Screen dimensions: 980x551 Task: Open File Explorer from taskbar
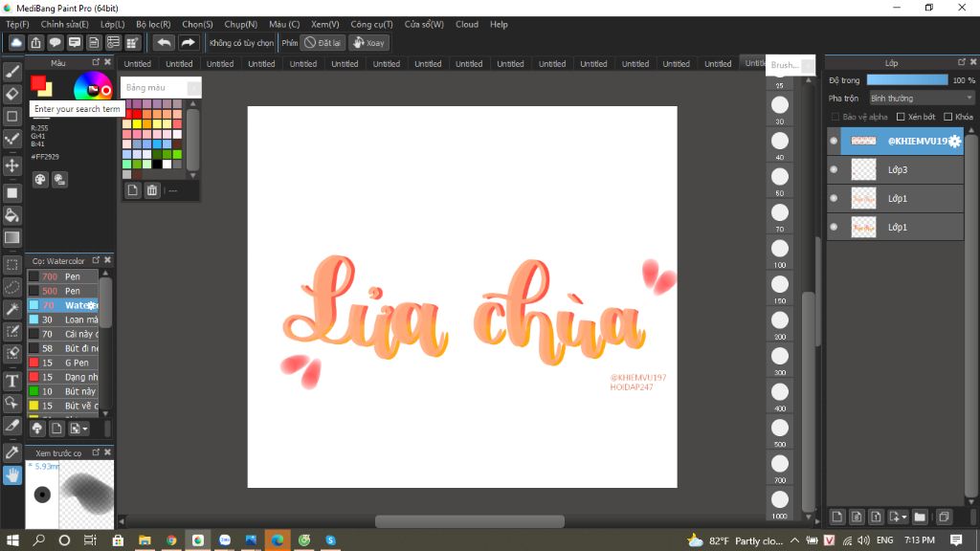coord(145,540)
